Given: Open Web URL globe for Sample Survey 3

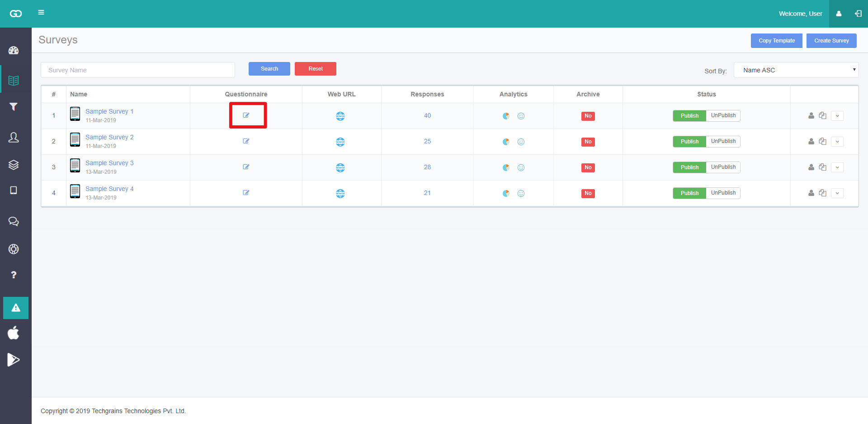Looking at the screenshot, I should (x=340, y=168).
